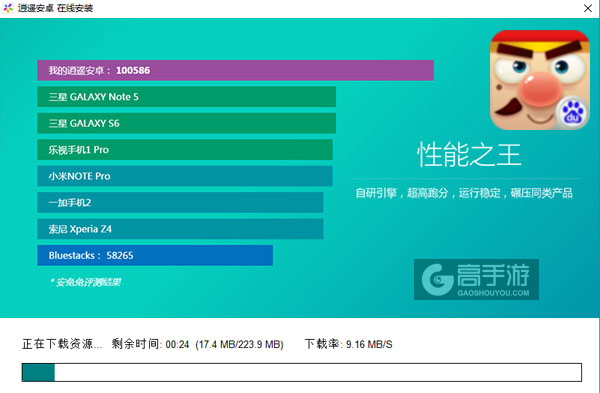Click the colorful installer logo in the title bar
This screenshot has height=393, width=600.
coord(8,8)
